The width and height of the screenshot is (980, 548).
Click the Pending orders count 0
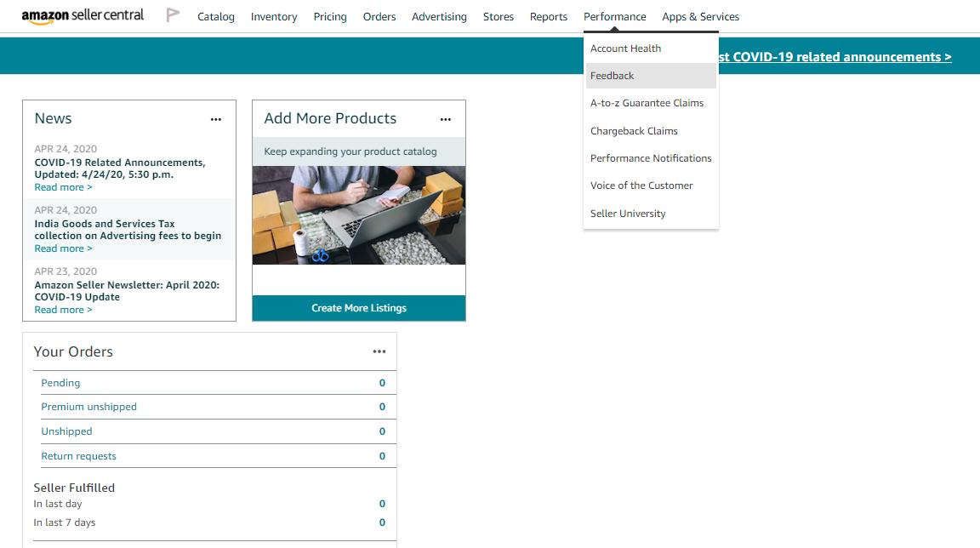tap(382, 383)
